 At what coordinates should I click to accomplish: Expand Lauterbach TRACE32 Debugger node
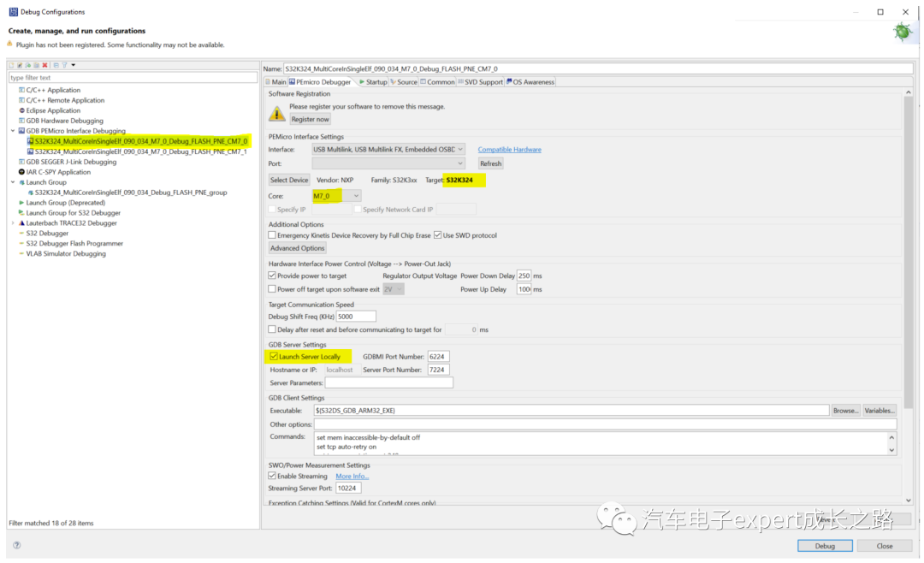click(13, 222)
